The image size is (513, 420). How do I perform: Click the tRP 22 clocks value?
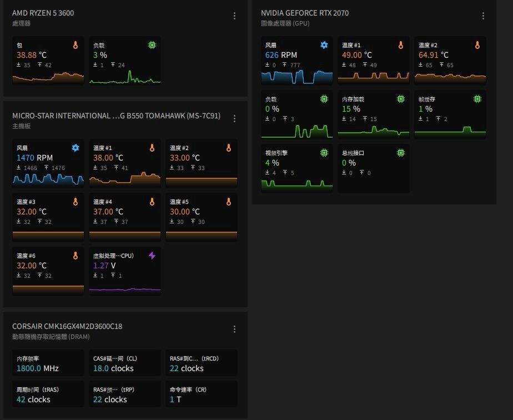pyautogui.click(x=110, y=399)
